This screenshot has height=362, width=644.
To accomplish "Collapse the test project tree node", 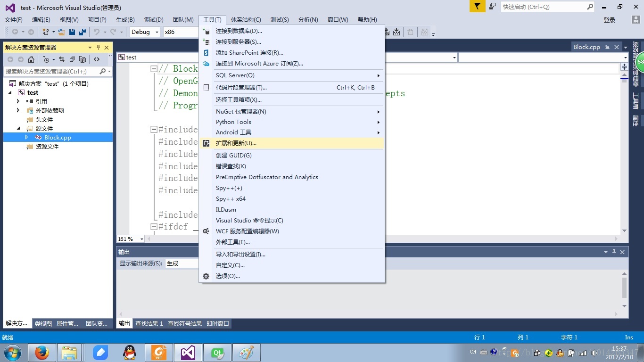I will (10, 92).
